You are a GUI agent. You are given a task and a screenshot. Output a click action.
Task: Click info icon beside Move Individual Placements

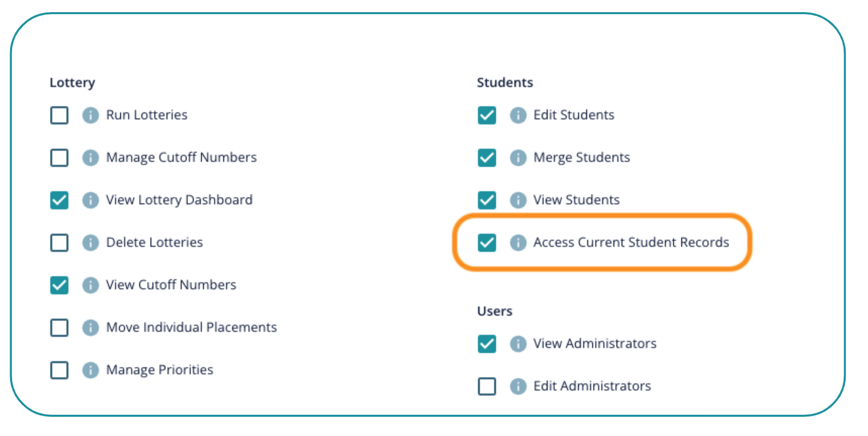pyautogui.click(x=90, y=328)
